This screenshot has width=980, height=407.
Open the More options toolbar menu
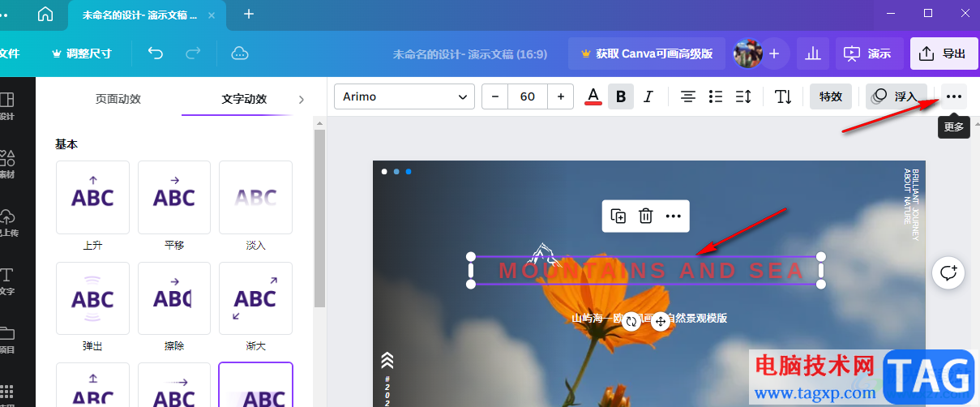click(953, 96)
